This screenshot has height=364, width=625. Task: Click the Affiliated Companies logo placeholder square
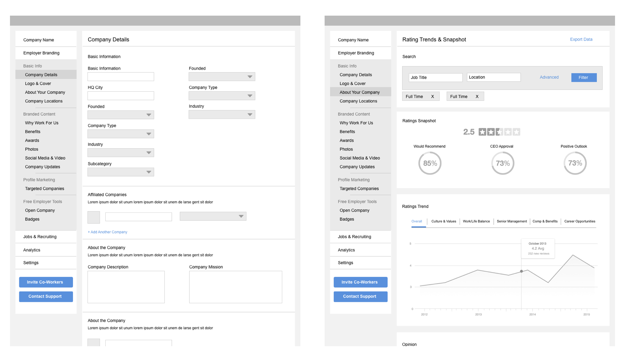click(94, 217)
